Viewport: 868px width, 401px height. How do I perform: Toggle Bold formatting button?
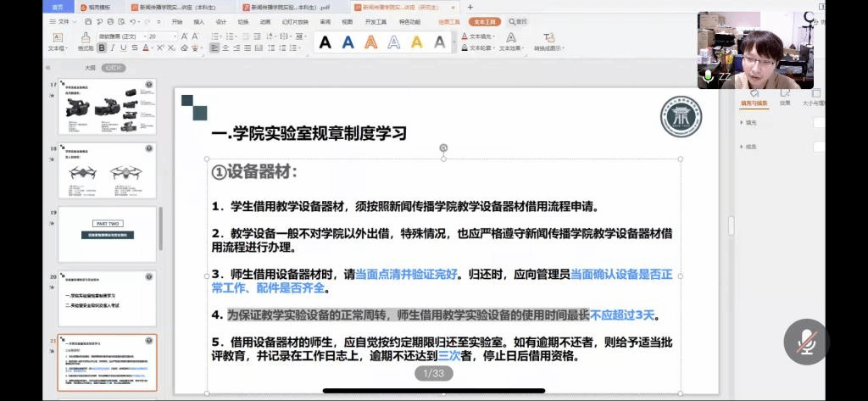102,48
